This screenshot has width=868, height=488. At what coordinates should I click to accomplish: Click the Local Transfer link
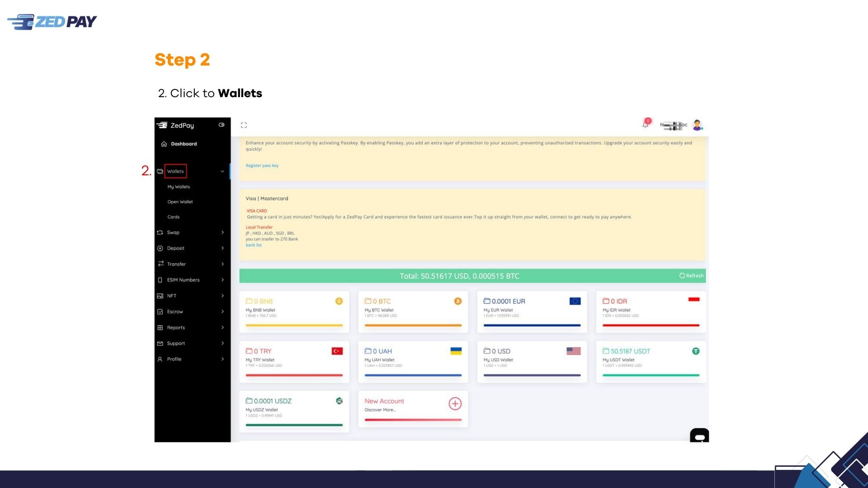pos(259,227)
